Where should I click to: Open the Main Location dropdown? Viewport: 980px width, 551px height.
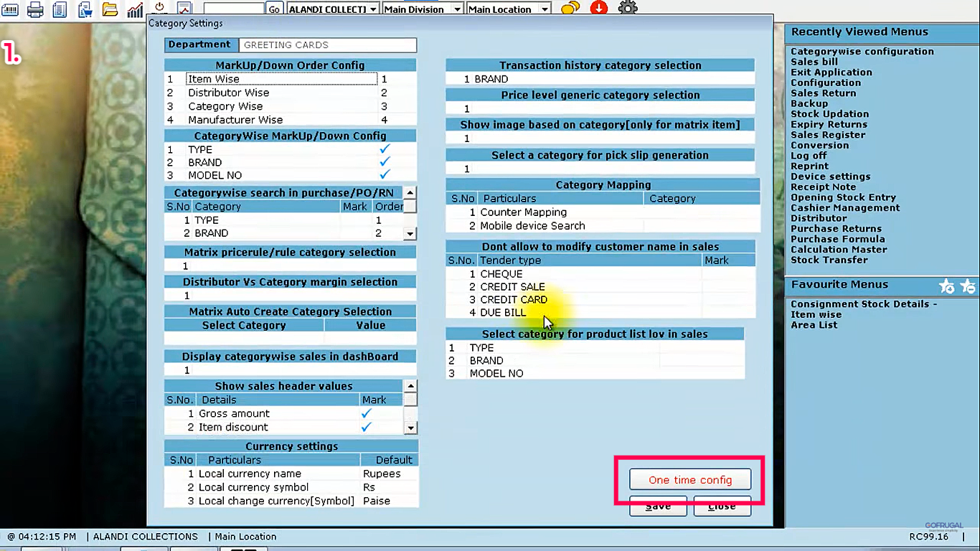(x=509, y=9)
